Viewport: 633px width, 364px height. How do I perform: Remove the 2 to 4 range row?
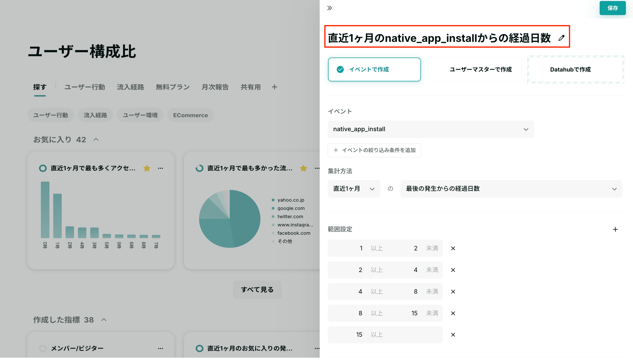(x=453, y=270)
